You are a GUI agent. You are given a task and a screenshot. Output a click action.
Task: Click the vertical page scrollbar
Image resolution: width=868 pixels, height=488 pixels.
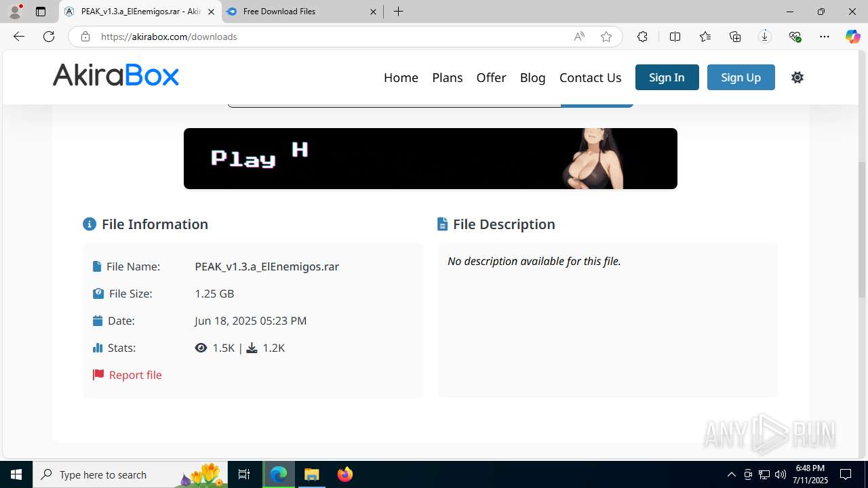click(863, 230)
